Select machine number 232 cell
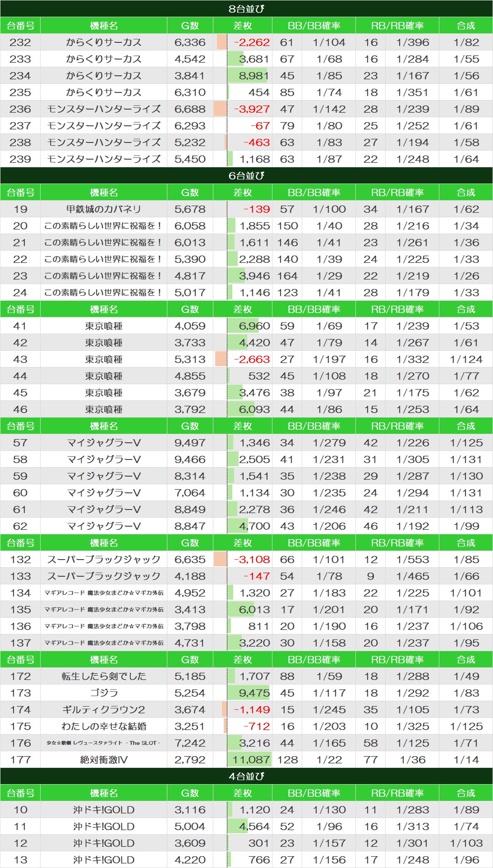This screenshot has height=868, width=493. tap(20, 42)
